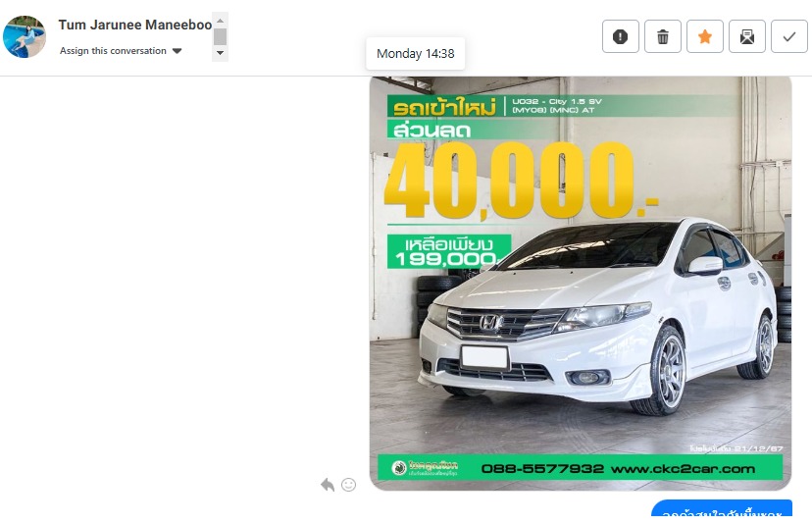Toggle orange star follow-up icon

tap(705, 36)
